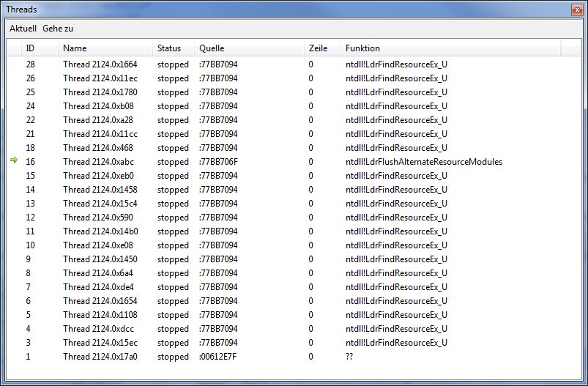Open the Aktuell menu
Screen dimensions: 588x386
23,29
